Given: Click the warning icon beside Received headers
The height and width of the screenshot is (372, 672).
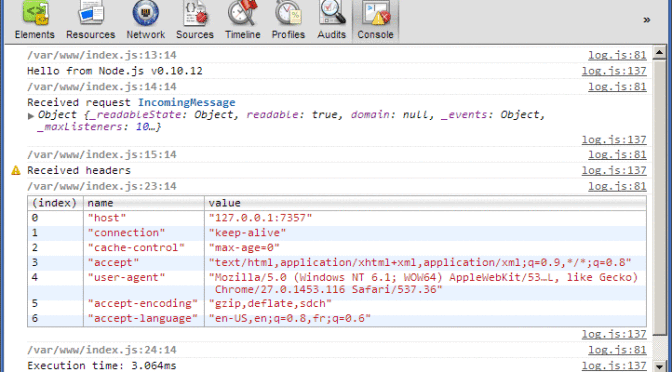Looking at the screenshot, I should (x=16, y=171).
